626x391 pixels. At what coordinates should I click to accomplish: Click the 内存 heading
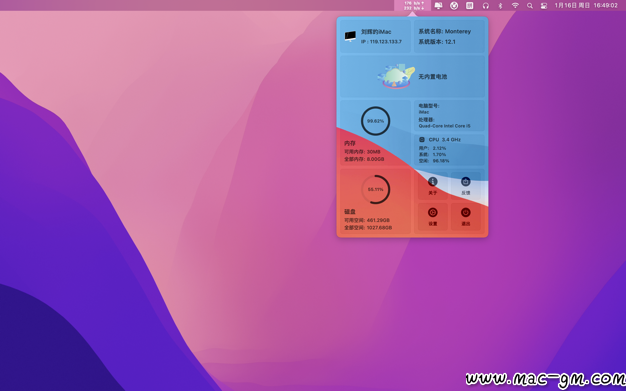point(350,143)
